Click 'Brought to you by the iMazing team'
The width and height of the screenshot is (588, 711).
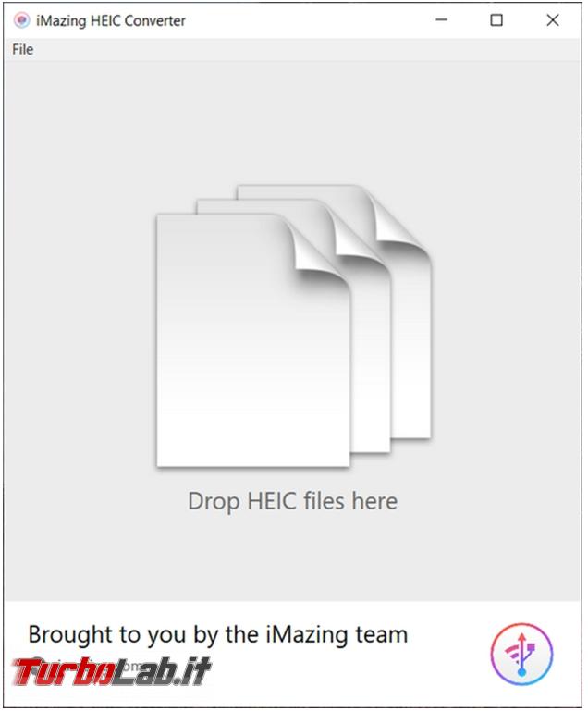[x=218, y=634]
